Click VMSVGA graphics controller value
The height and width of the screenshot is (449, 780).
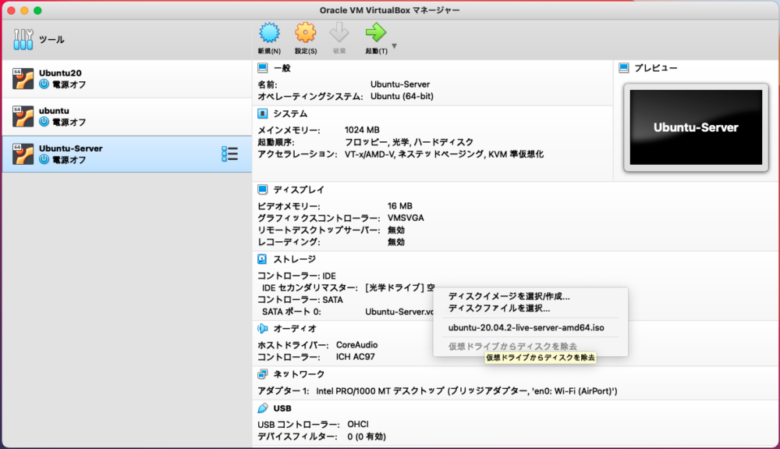[406, 218]
